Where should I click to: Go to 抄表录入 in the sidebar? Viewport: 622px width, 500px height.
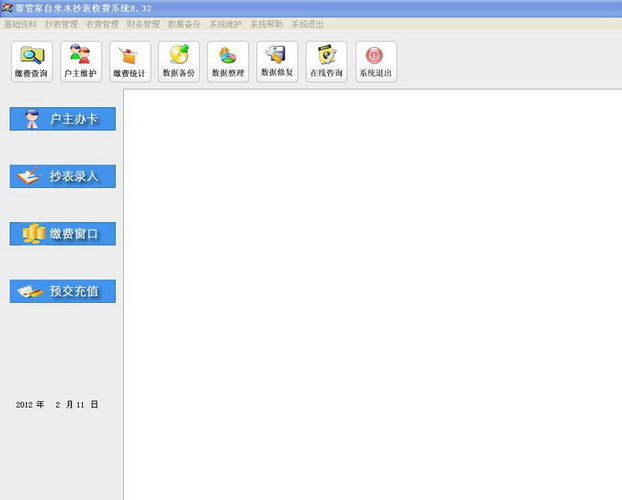(x=63, y=176)
